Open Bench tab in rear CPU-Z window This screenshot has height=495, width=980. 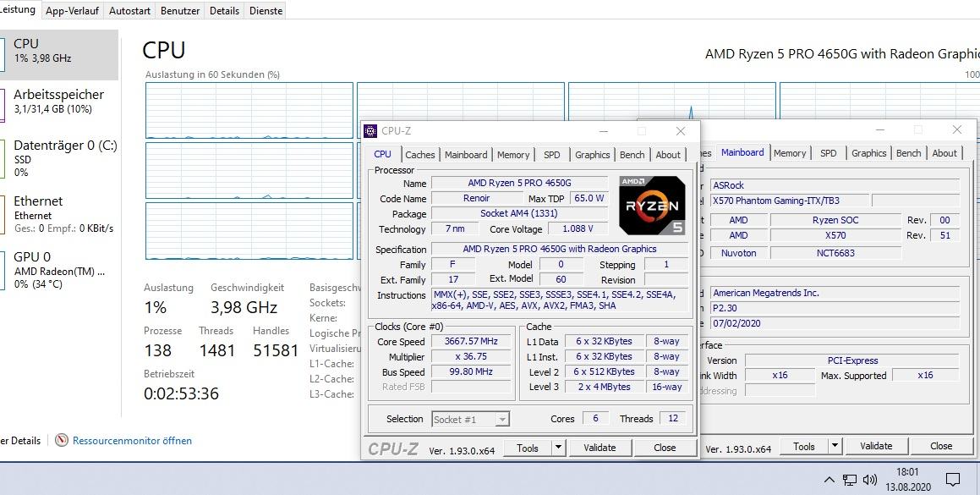pos(908,152)
